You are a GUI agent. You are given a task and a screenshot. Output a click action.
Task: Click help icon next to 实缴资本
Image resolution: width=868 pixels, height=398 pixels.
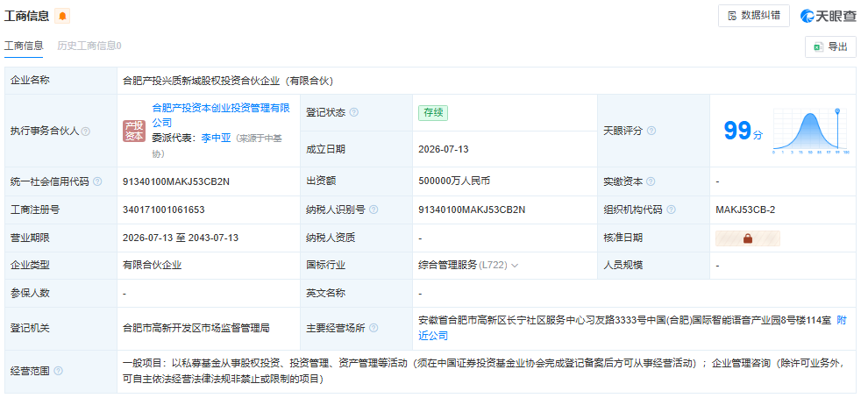point(651,181)
